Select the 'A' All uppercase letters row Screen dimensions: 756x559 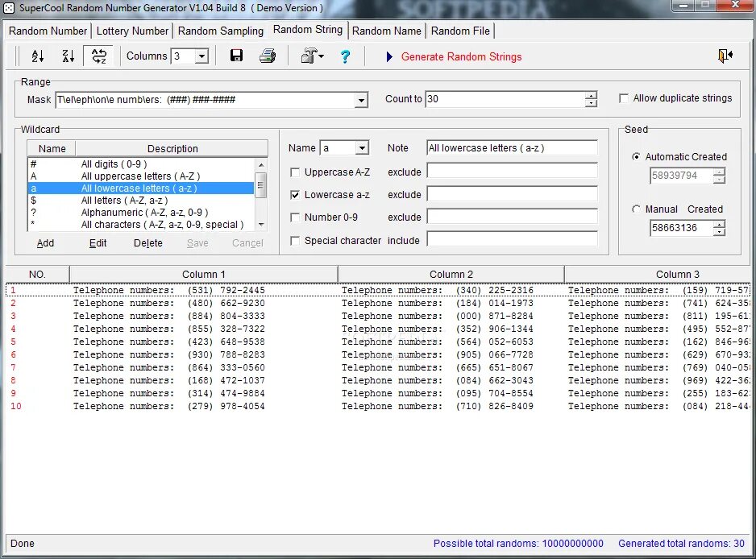(141, 176)
